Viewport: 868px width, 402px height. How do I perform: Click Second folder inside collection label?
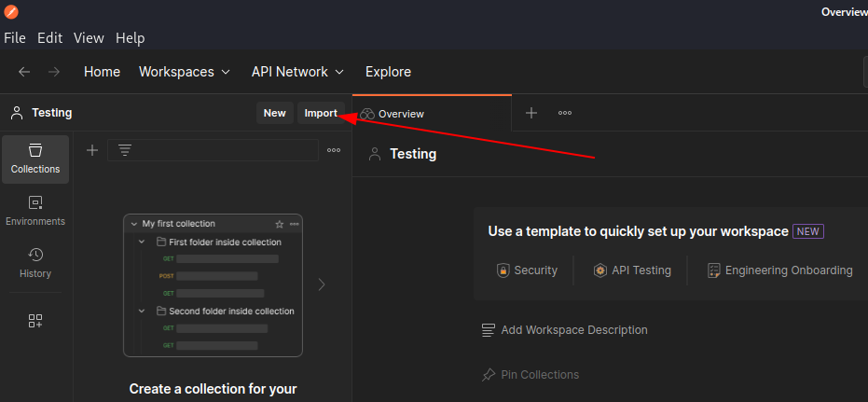point(231,312)
